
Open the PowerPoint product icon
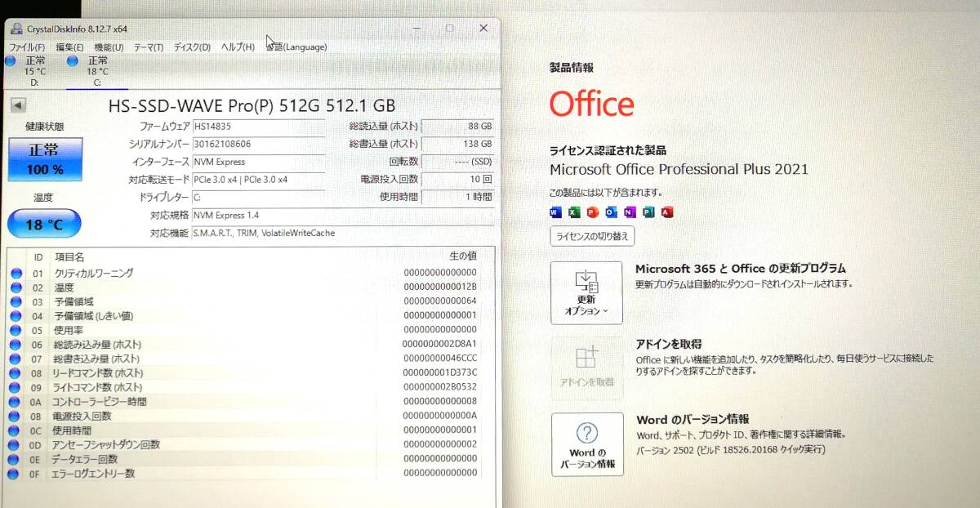pyautogui.click(x=591, y=211)
